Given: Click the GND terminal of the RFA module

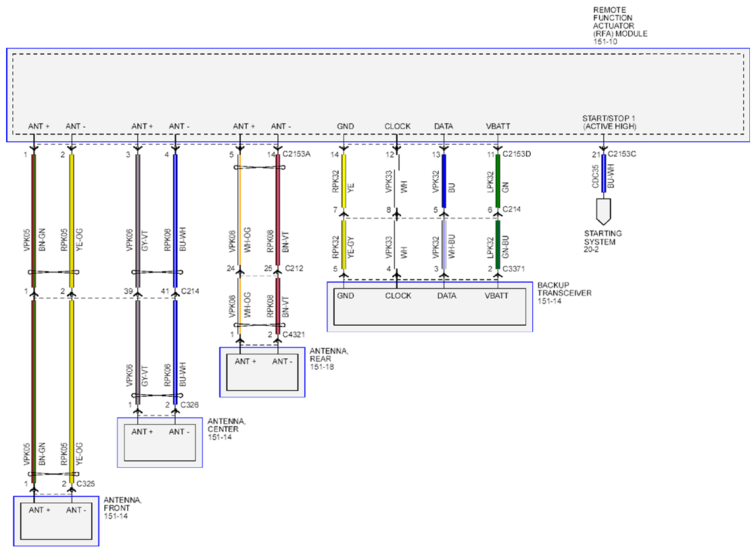Looking at the screenshot, I should click(x=346, y=126).
